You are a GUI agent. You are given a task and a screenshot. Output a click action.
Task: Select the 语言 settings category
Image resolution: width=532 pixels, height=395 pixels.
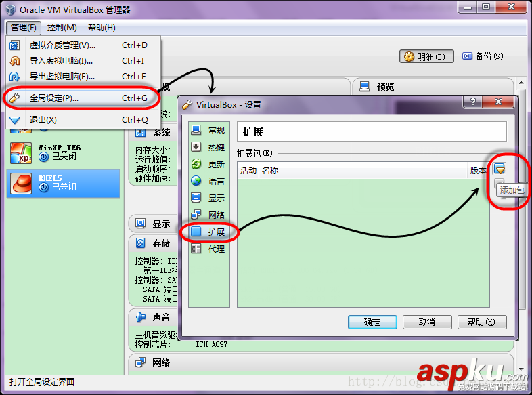tap(208, 181)
